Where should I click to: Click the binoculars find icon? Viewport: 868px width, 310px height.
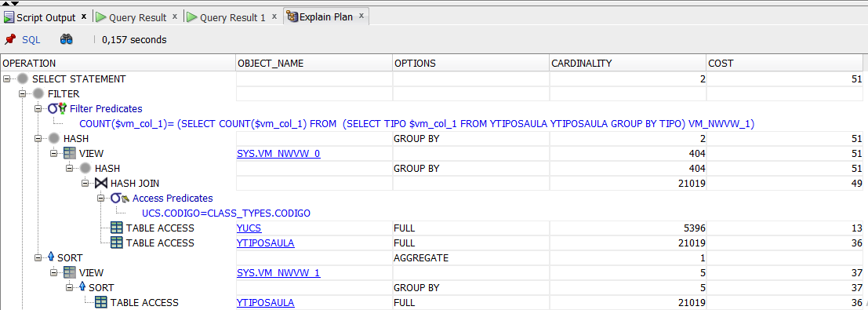(x=67, y=39)
